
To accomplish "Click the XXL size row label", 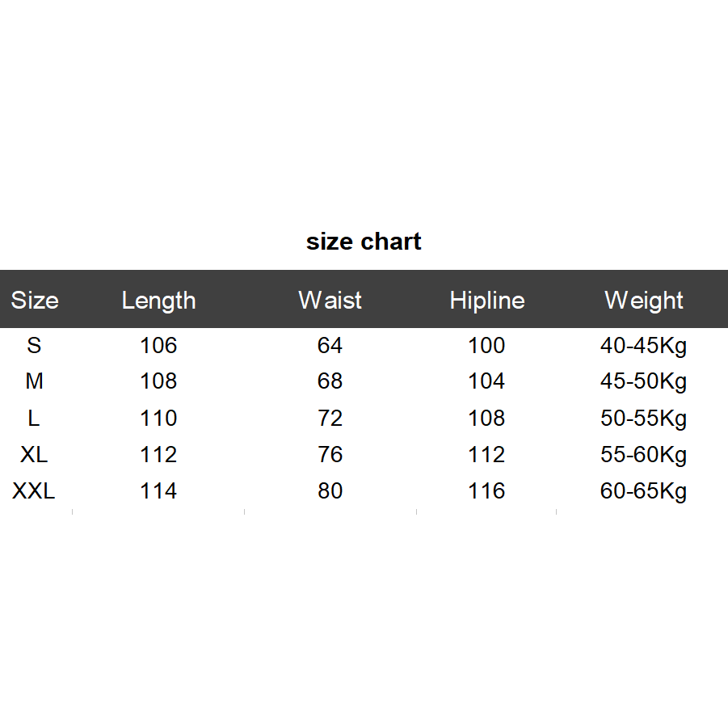I will 34,491.
